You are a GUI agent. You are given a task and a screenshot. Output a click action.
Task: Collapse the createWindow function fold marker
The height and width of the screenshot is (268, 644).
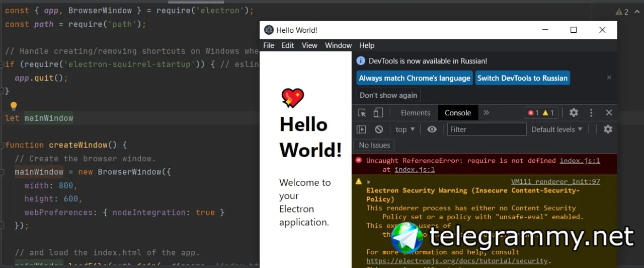point(2,145)
